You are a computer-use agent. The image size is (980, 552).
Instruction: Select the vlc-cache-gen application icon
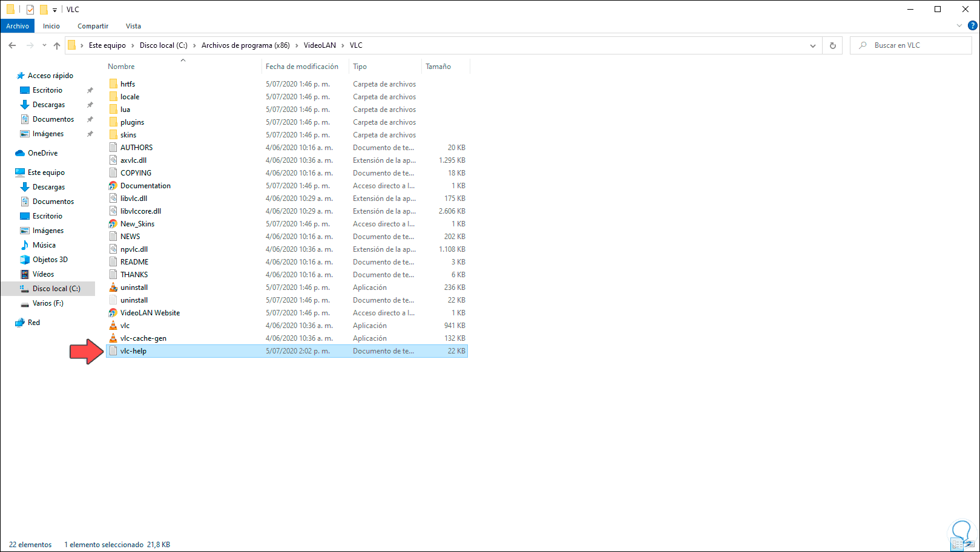[x=113, y=338]
